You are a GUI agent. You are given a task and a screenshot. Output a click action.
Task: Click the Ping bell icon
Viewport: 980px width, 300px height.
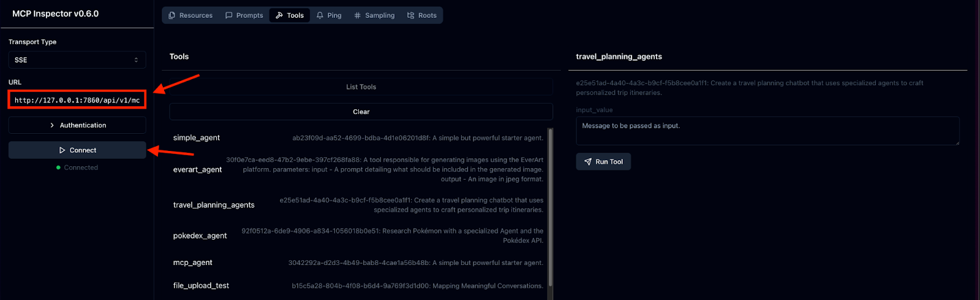320,15
